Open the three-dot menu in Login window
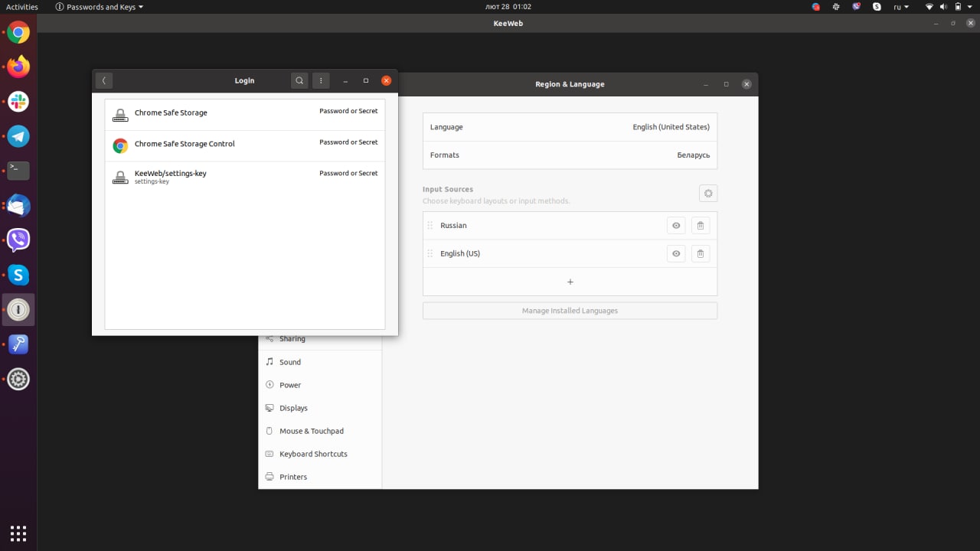This screenshot has width=980, height=551. 321,80
